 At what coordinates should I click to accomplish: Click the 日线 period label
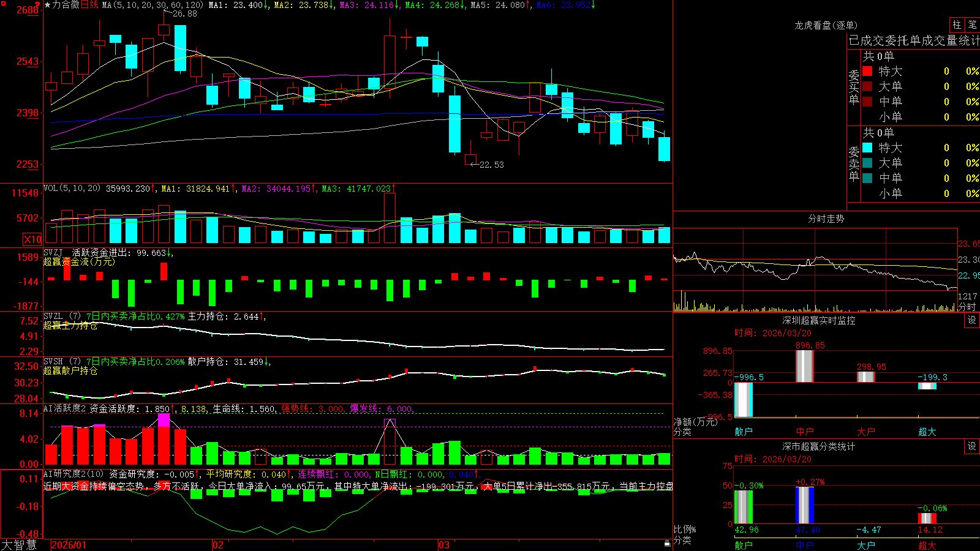[89, 5]
